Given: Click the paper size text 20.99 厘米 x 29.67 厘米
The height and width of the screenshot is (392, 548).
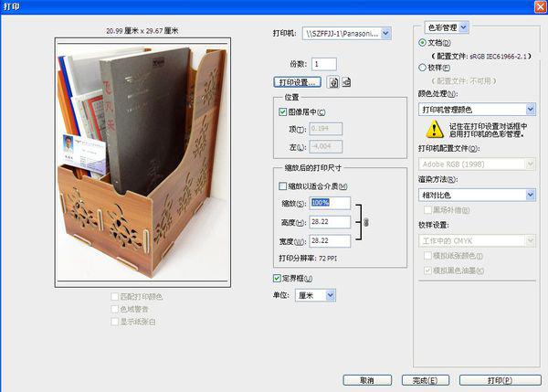Looking at the screenshot, I should click(142, 31).
